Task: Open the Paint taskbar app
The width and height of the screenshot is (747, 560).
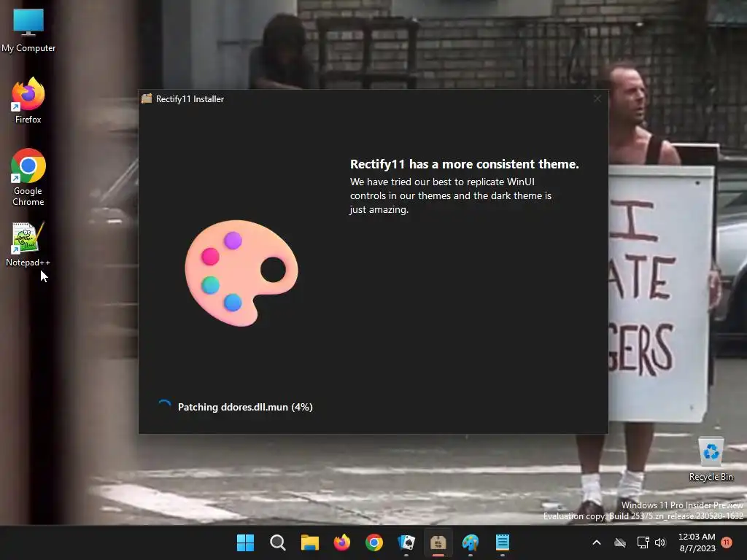Action: 471,542
